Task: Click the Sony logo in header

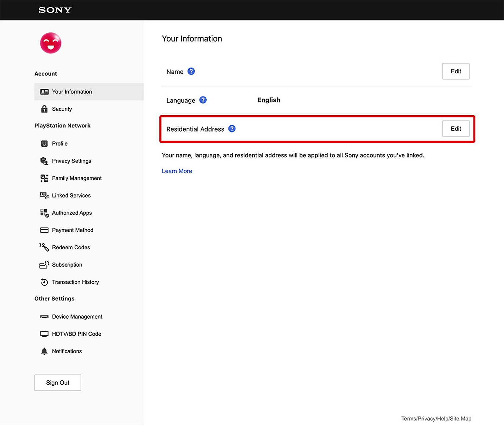Action: point(55,10)
